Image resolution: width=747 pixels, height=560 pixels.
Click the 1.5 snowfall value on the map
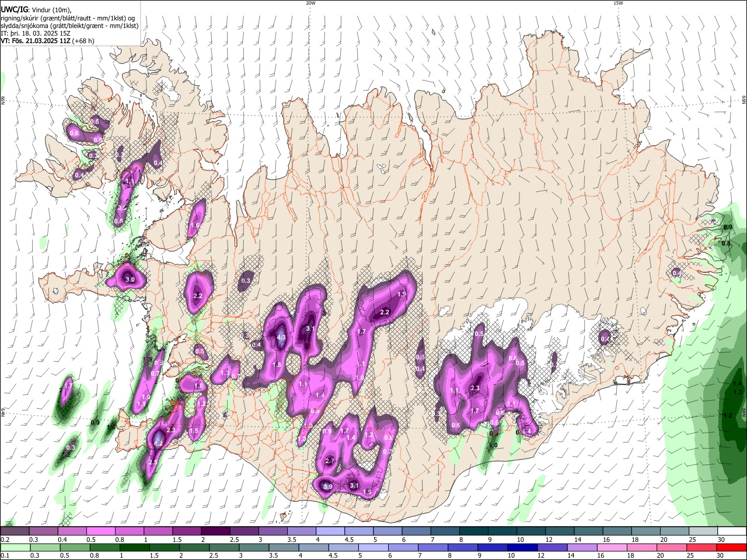194,430
